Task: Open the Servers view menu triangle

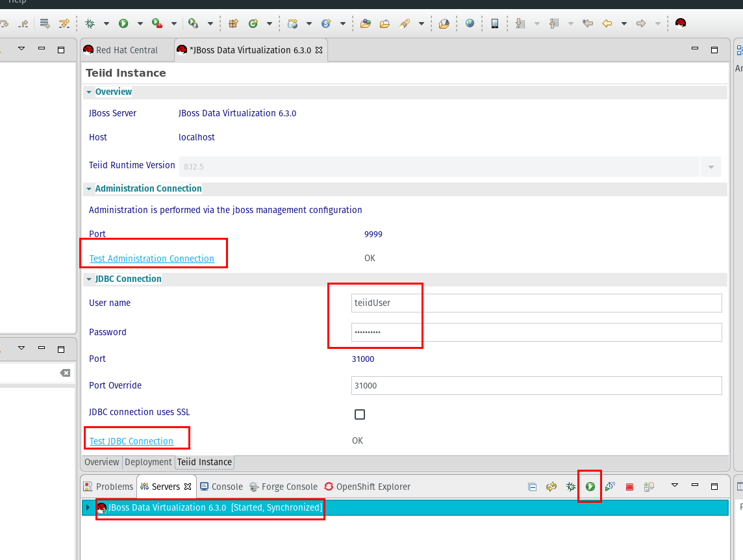Action: tap(675, 485)
